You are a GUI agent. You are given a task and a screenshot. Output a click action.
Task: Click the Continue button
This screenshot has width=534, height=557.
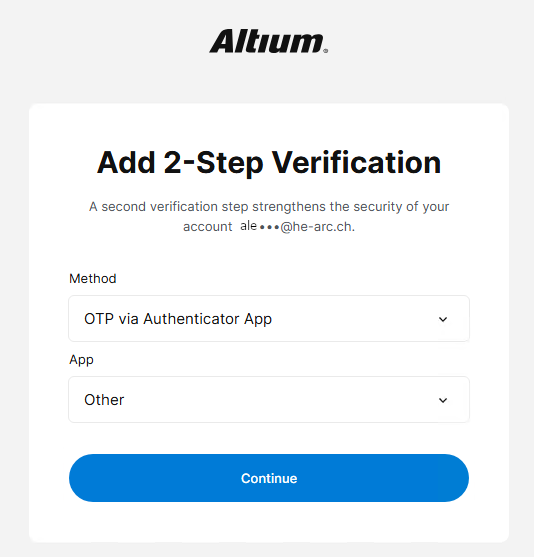click(269, 478)
